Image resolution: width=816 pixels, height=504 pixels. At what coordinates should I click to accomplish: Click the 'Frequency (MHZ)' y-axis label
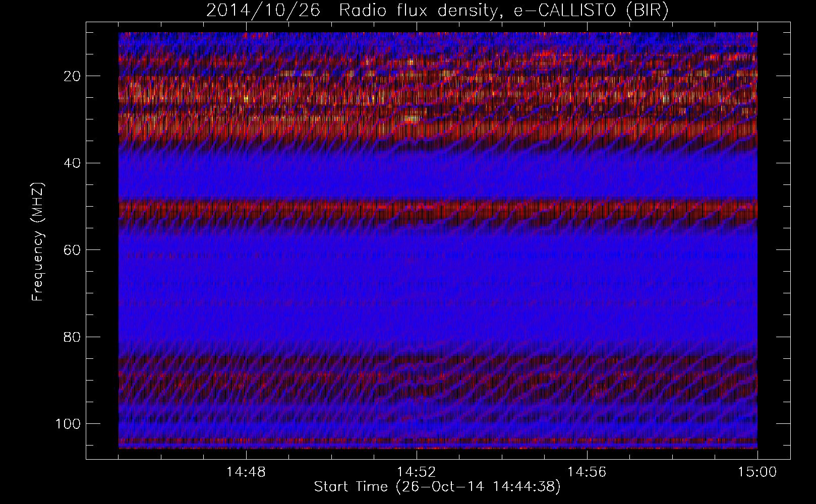tap(38, 242)
